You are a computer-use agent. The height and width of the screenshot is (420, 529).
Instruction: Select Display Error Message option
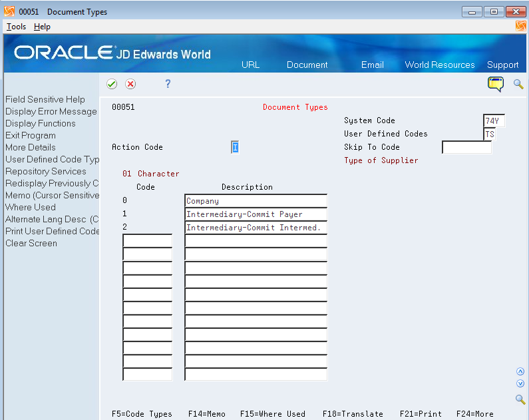point(51,111)
